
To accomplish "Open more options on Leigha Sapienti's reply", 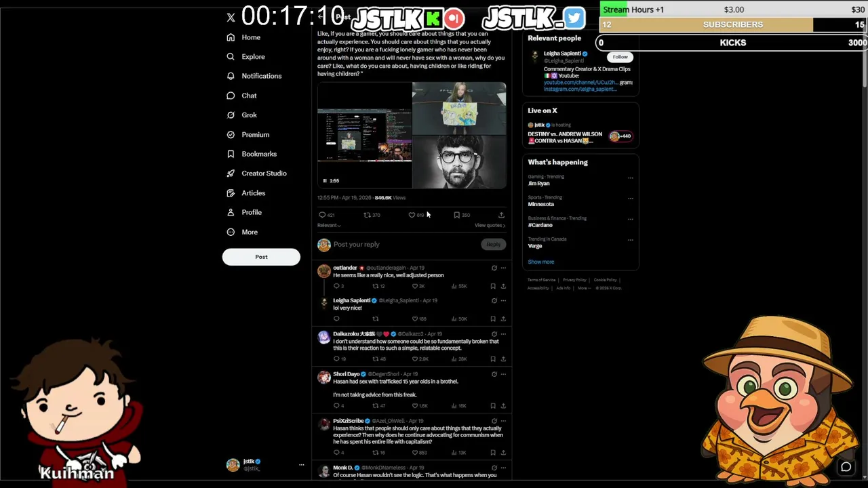I will click(x=503, y=301).
